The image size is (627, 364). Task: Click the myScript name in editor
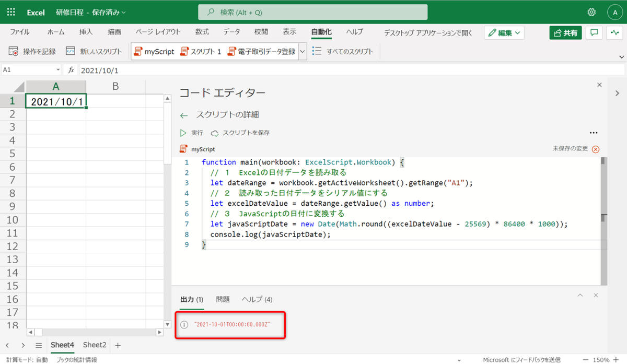pos(203,149)
